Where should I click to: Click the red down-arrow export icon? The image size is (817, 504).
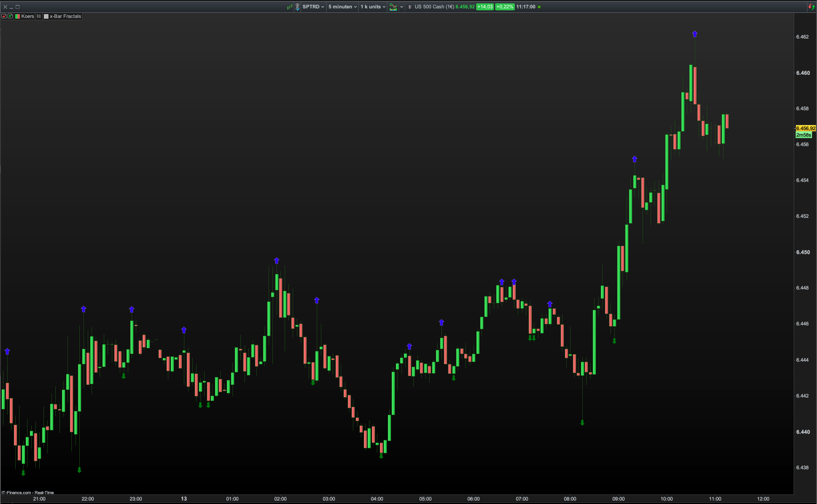[4, 16]
